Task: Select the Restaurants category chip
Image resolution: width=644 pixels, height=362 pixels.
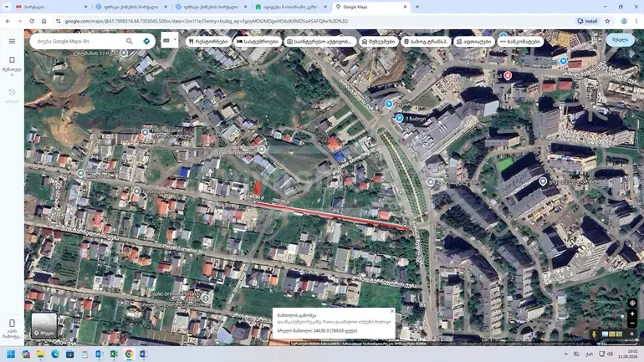Action: pyautogui.click(x=208, y=42)
